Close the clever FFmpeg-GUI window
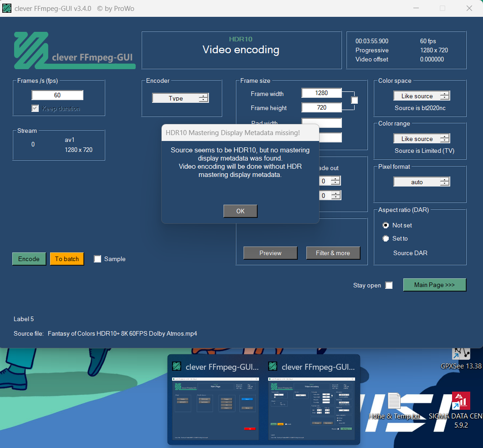 (x=469, y=8)
